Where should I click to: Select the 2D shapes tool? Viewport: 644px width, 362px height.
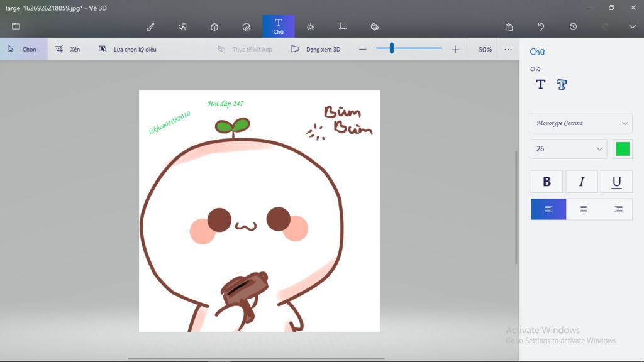coord(182,26)
